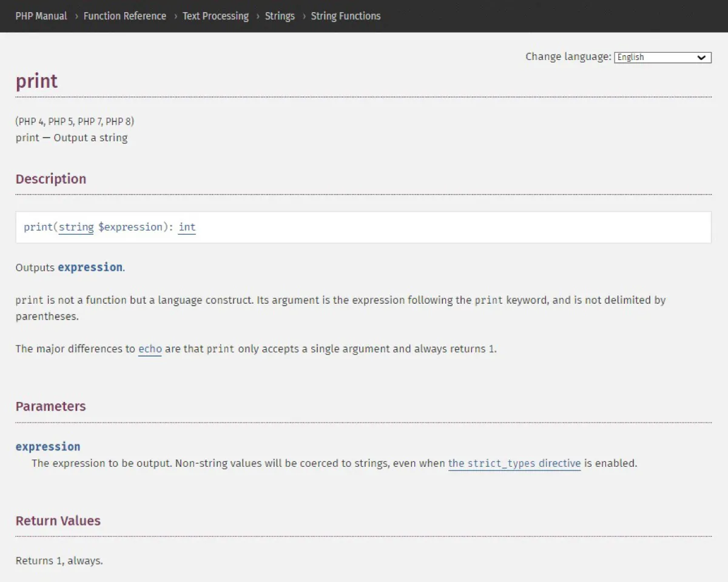Open the strict_types directive link
728x582 pixels.
pyautogui.click(x=514, y=464)
